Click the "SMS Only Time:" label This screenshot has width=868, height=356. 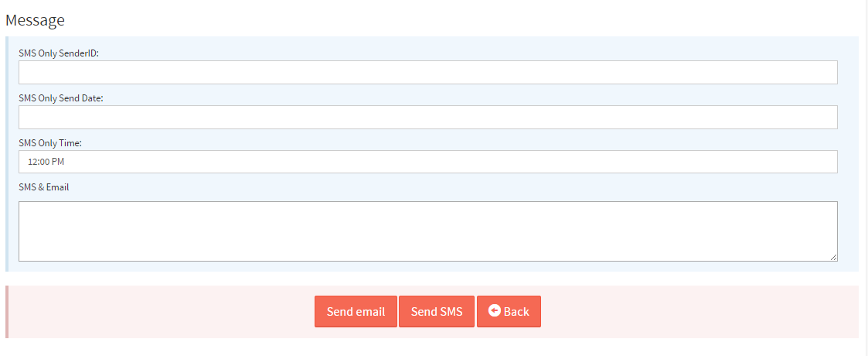coord(56,142)
